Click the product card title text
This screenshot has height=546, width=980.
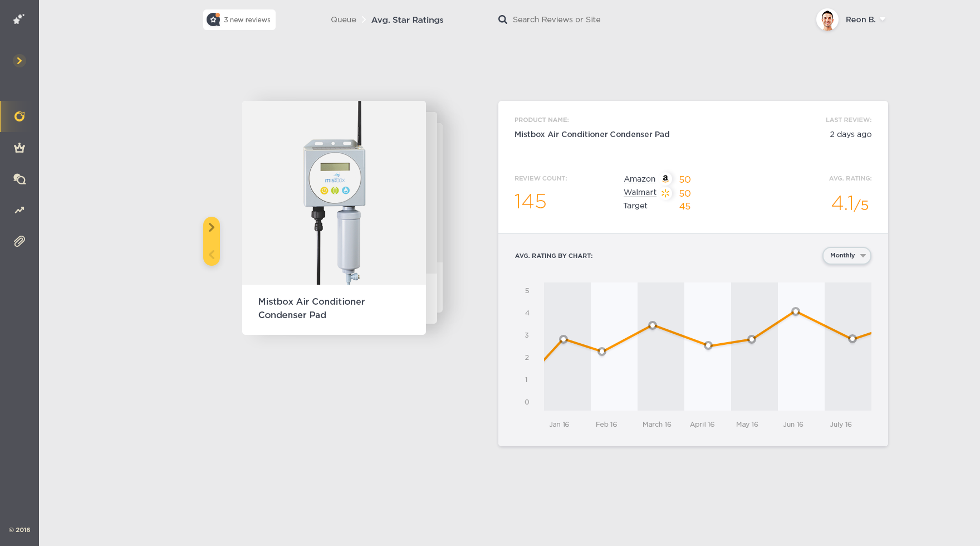click(312, 308)
